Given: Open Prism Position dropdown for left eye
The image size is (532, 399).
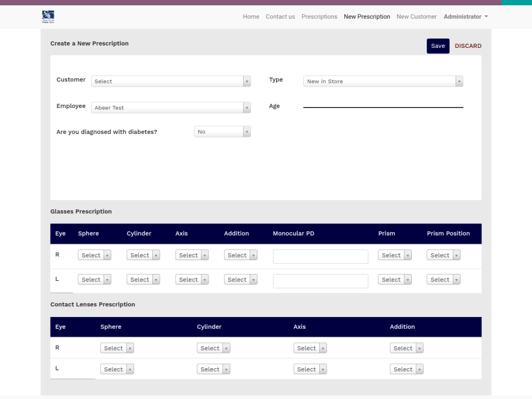Looking at the screenshot, I should 444,280.
